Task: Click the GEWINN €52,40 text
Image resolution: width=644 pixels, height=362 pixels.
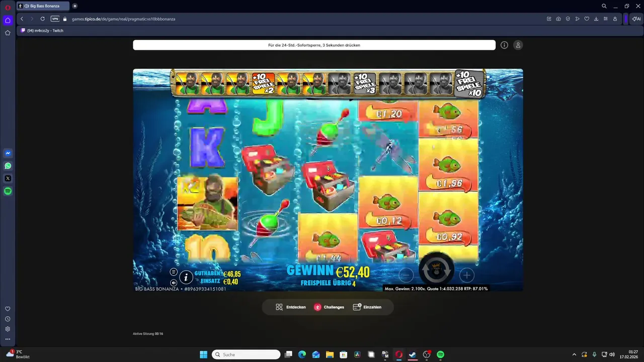Action: pyautogui.click(x=328, y=272)
